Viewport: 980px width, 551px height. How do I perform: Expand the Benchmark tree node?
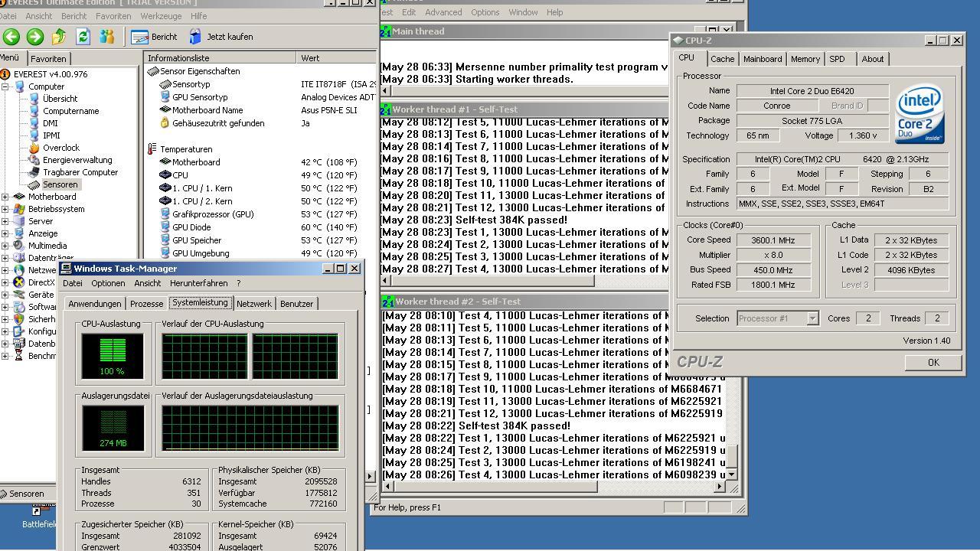click(x=5, y=356)
